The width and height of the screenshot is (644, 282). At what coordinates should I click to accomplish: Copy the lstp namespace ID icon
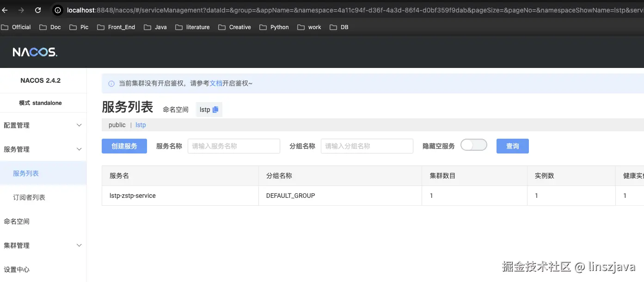click(215, 110)
